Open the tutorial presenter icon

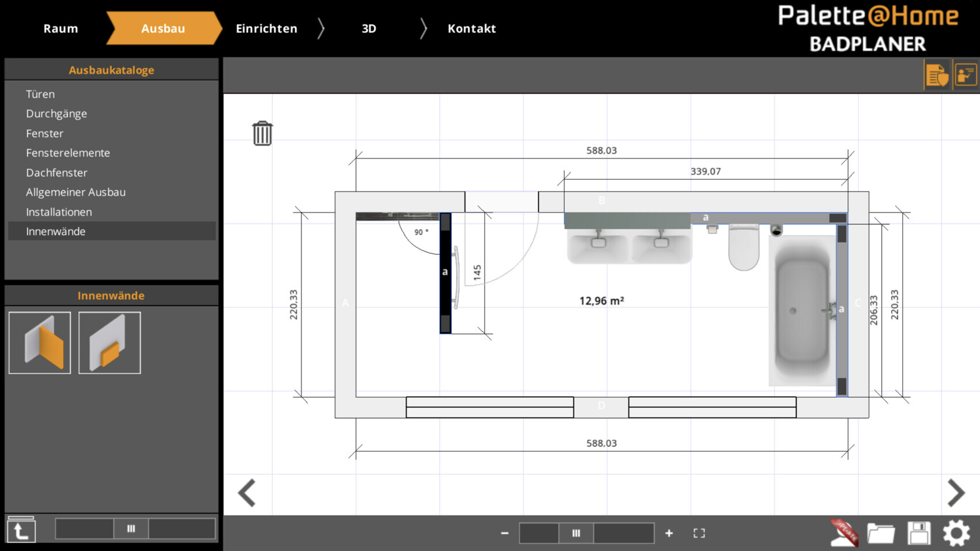(966, 75)
